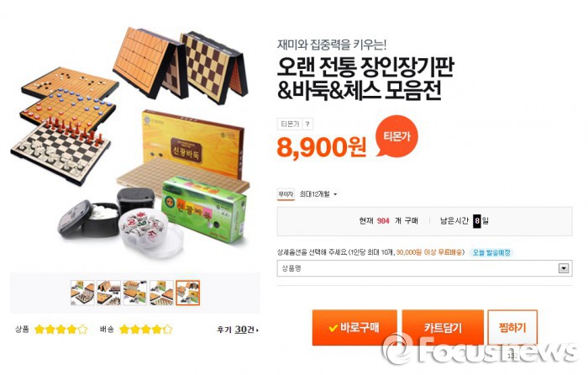The height and width of the screenshot is (375, 588).
Task: Open the 상품명 option dropdown
Action: [424, 268]
